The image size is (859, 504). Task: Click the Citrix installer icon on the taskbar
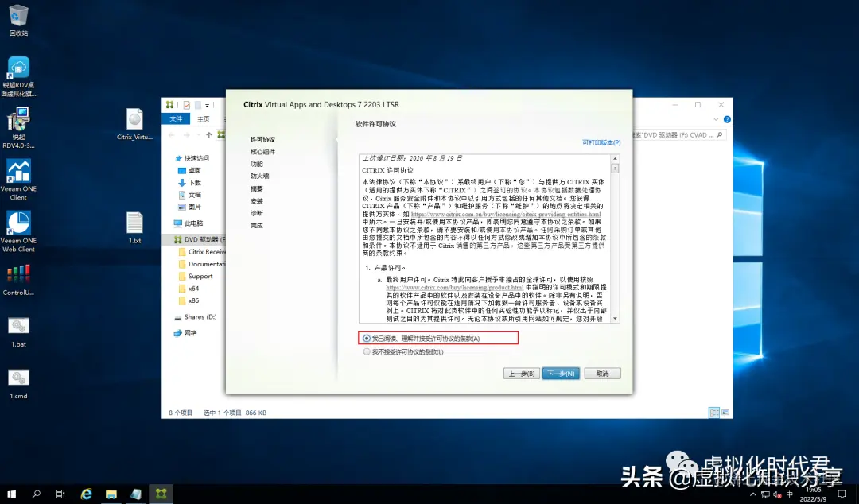tap(161, 493)
